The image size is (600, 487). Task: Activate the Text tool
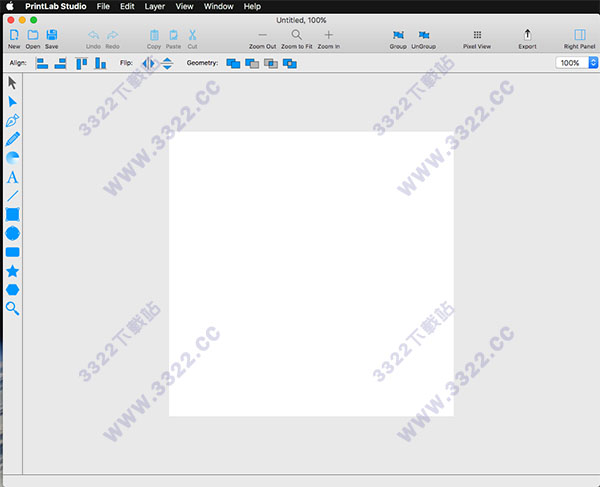(x=12, y=177)
